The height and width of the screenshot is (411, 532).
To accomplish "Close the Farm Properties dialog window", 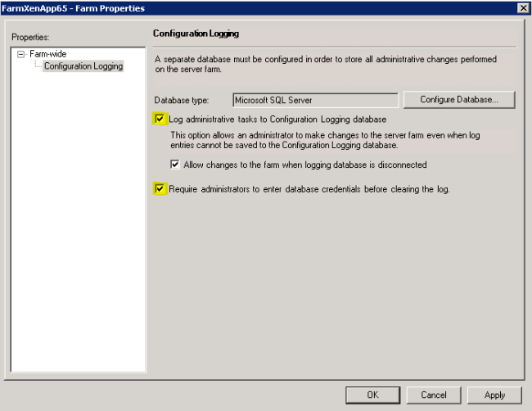I will pos(523,7).
